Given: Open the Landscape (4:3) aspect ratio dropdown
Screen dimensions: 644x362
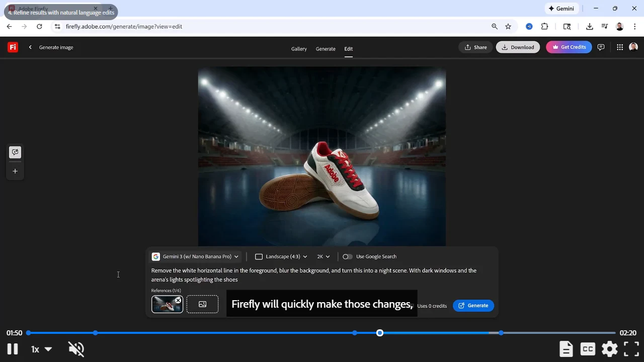Looking at the screenshot, I should [281, 256].
